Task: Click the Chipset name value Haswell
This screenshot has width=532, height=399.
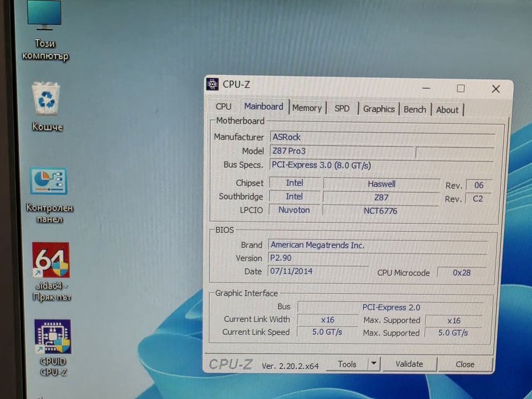Action: [x=381, y=184]
